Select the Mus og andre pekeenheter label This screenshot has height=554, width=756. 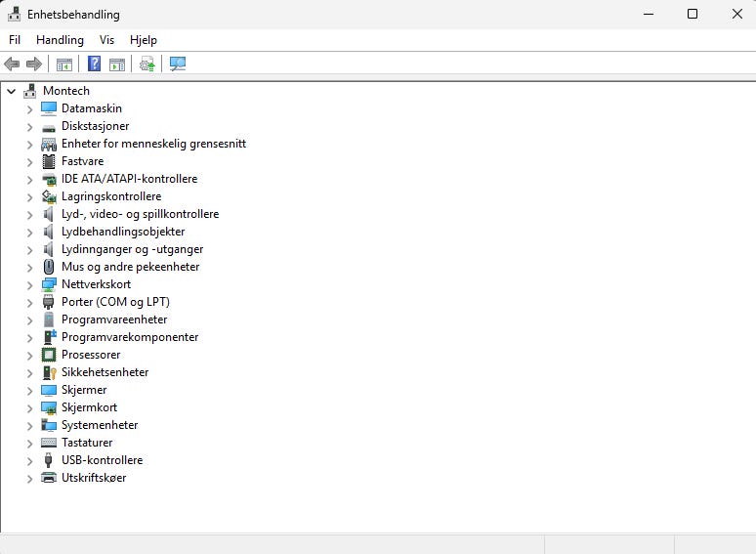pyautogui.click(x=130, y=267)
